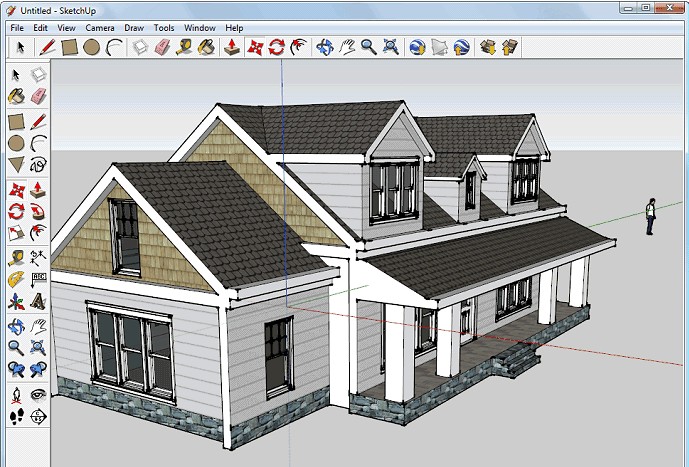689x467 pixels.
Task: Choose the Line pencil in the top toolbar
Action: pos(47,47)
